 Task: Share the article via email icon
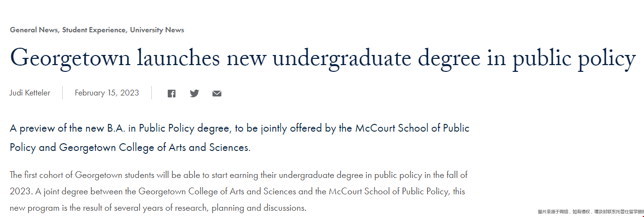click(x=217, y=94)
